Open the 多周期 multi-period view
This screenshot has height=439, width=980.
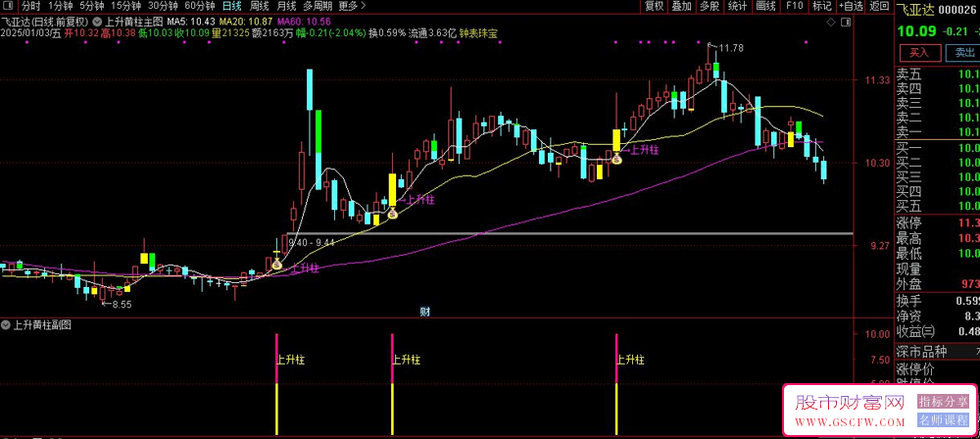click(x=318, y=7)
